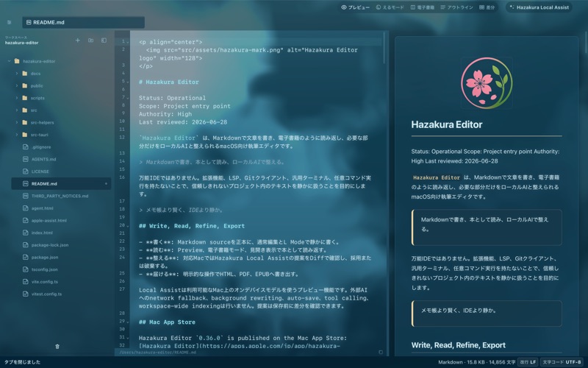Fold code at line 5 gutter arrow
This screenshot has width=588, height=368.
pos(127,82)
